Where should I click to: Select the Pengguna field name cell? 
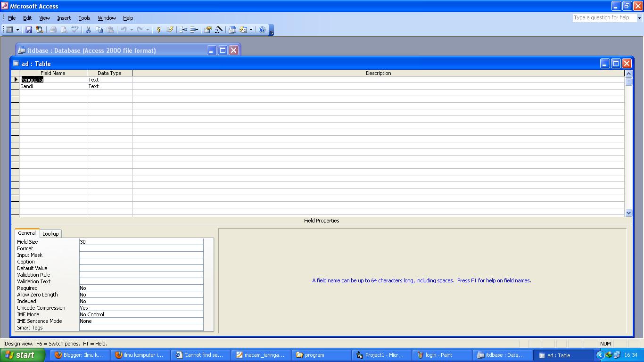53,80
